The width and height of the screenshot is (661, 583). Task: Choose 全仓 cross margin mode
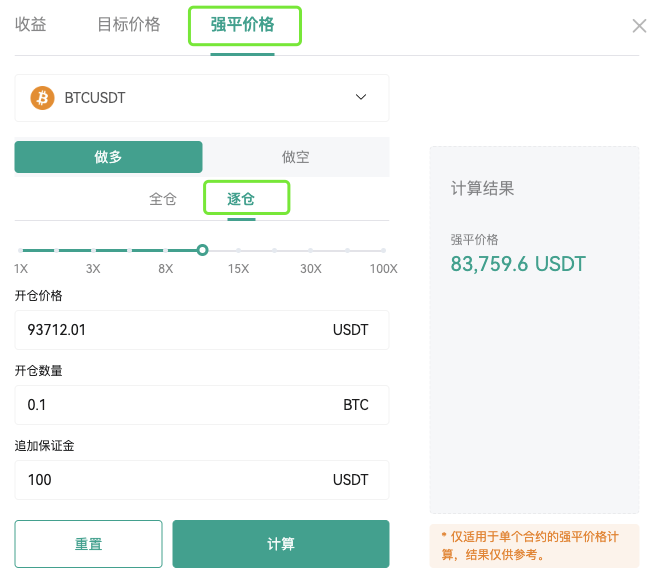tap(163, 199)
